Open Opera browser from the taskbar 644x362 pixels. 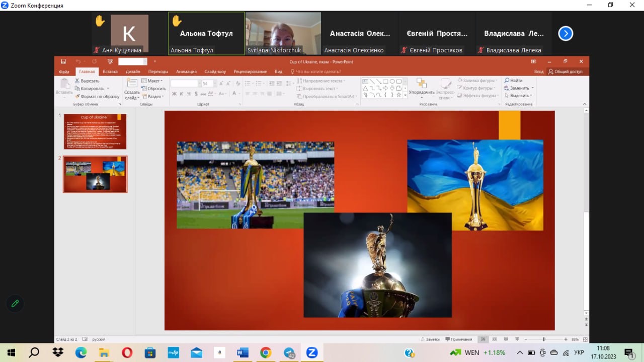pos(127,352)
